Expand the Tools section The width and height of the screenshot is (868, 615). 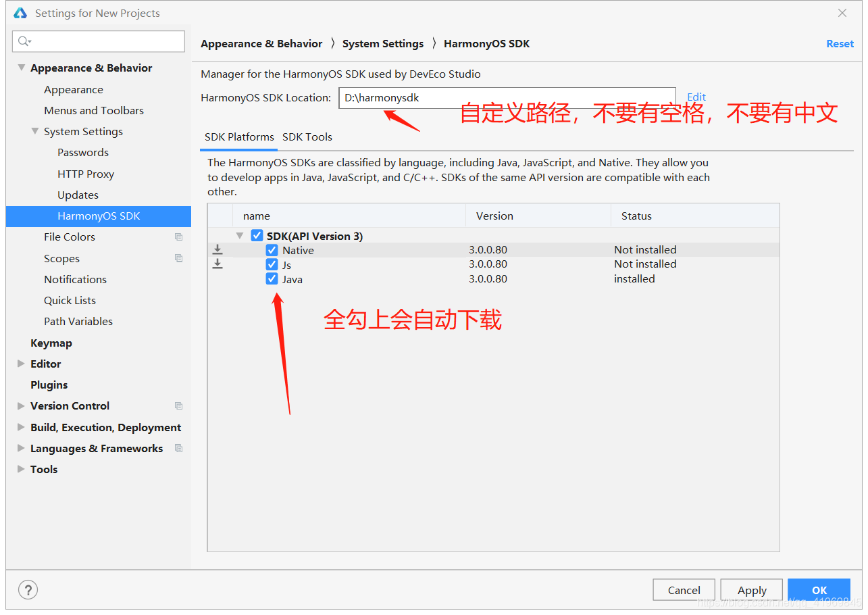[21, 469]
